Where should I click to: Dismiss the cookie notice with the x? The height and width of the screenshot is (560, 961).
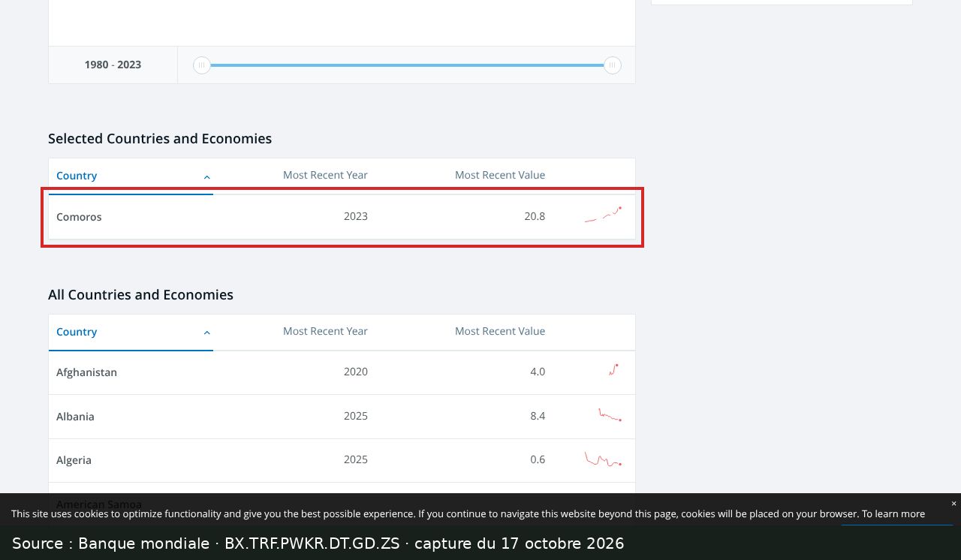pyautogui.click(x=953, y=504)
